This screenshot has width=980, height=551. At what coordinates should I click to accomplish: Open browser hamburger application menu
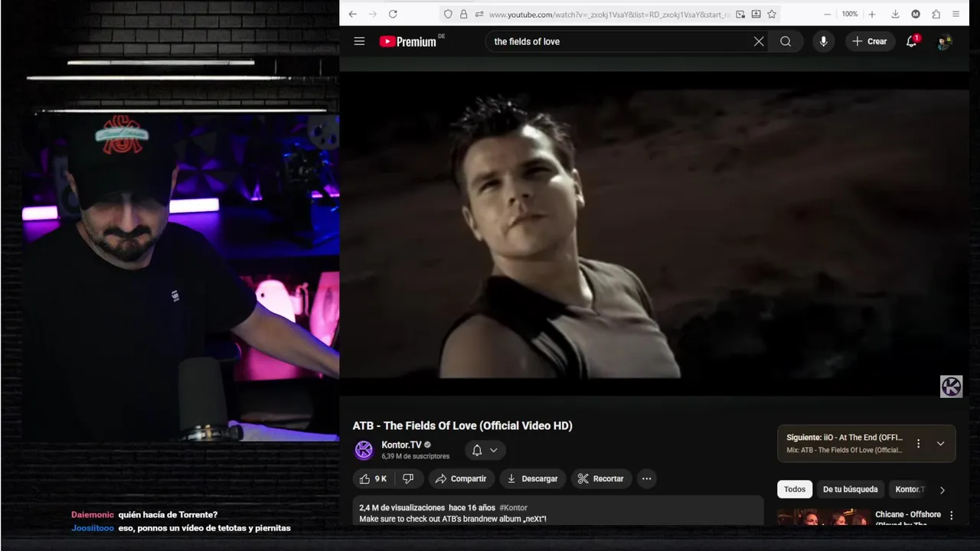tap(955, 14)
